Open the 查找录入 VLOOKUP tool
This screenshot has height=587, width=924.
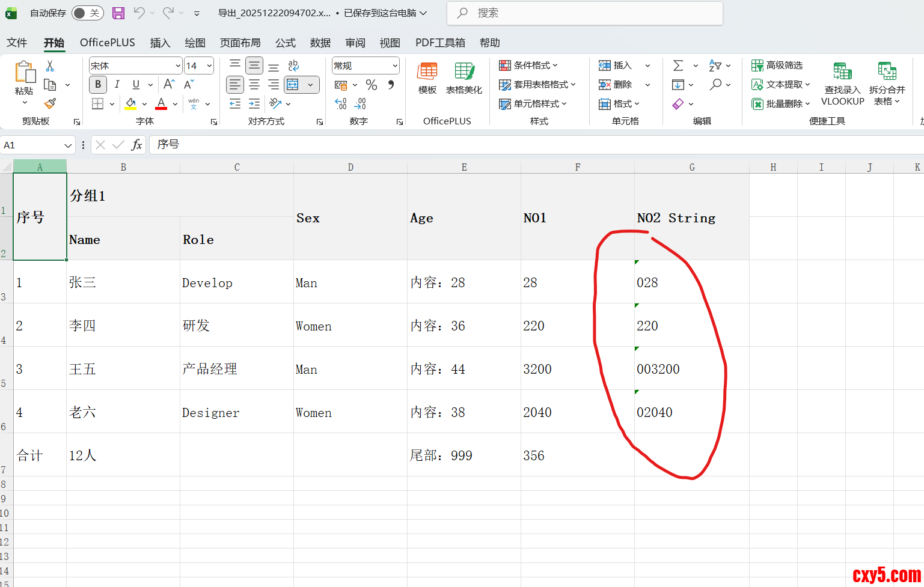pyautogui.click(x=842, y=84)
